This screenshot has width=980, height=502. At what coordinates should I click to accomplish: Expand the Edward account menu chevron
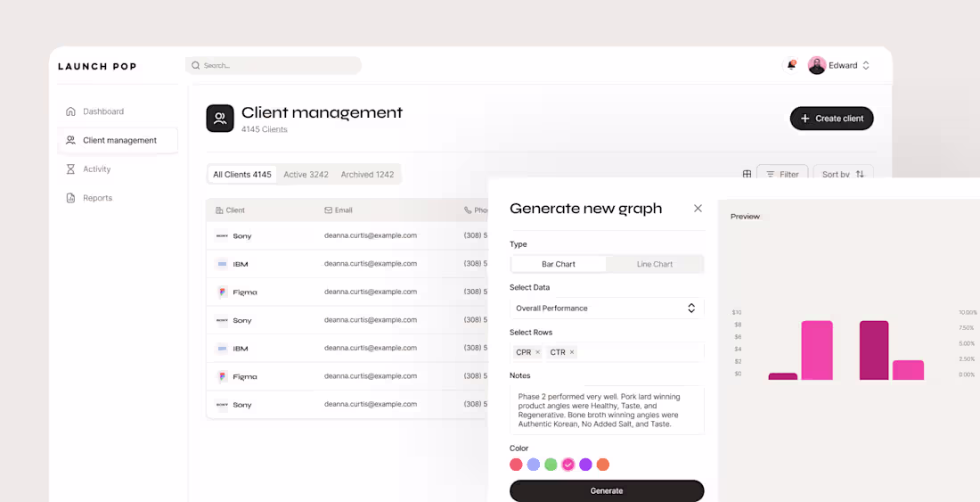click(866, 65)
